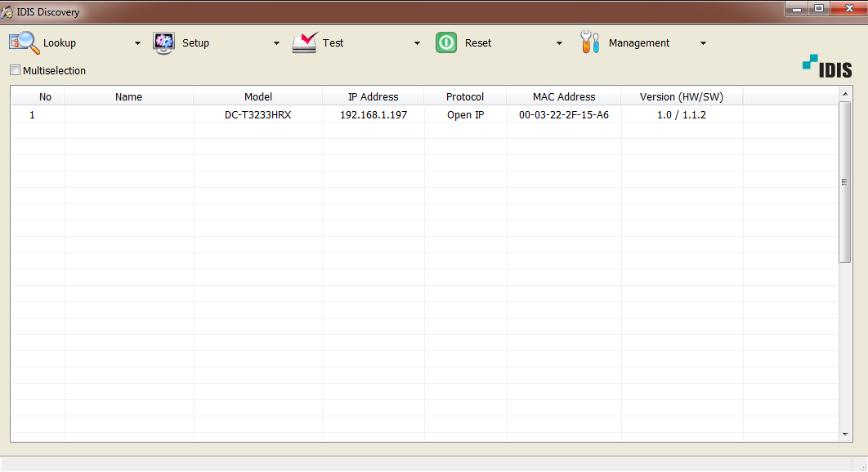868x472 pixels.
Task: Enable the Multiselection checkbox
Action: click(x=16, y=70)
